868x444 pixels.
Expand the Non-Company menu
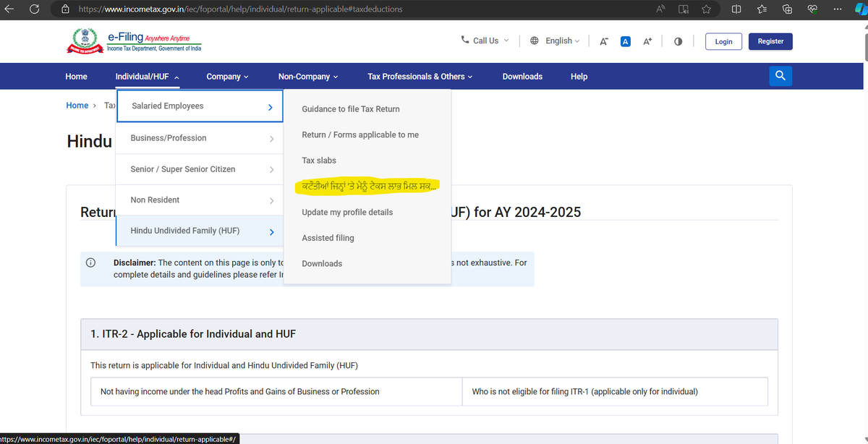(307, 76)
